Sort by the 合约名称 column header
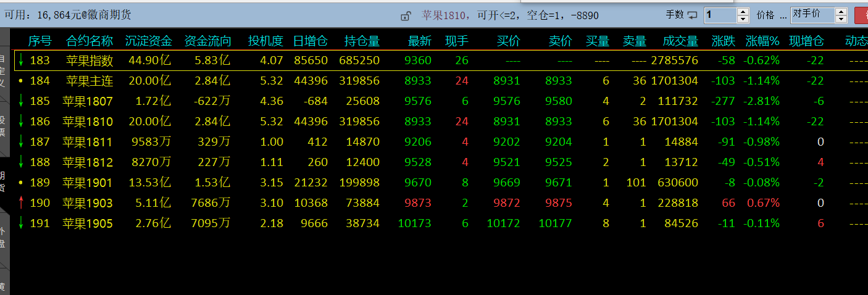Viewport: 868px width, 295px height. pyautogui.click(x=90, y=41)
